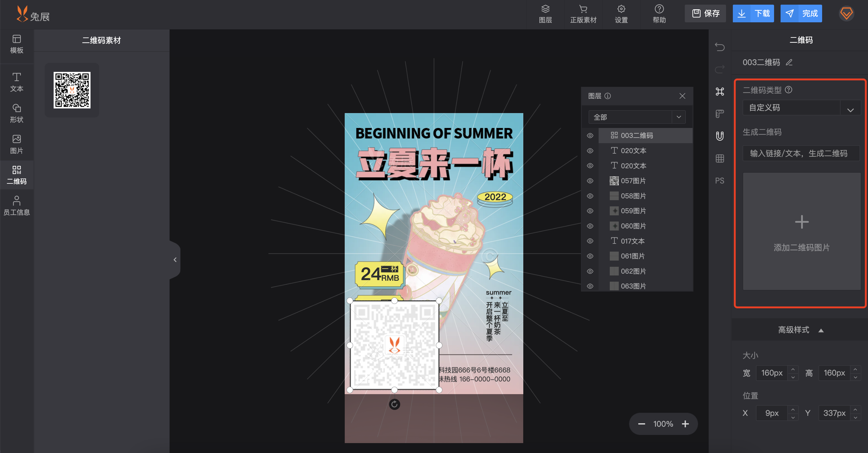Select the 058图片 layer row
The height and width of the screenshot is (453, 868).
645,196
